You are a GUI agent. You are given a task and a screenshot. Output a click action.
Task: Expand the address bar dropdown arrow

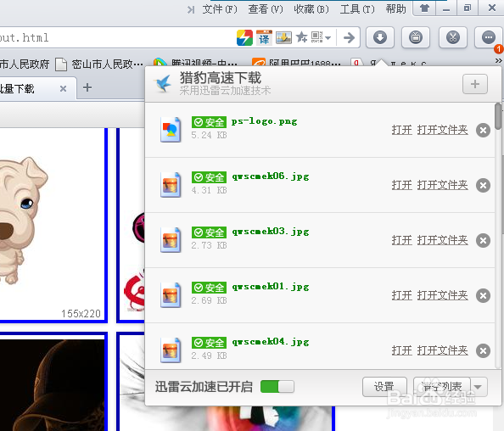328,38
